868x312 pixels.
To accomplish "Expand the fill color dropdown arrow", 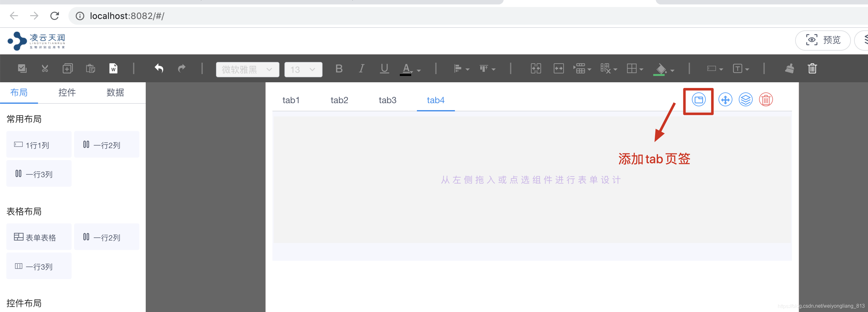I will pyautogui.click(x=673, y=70).
